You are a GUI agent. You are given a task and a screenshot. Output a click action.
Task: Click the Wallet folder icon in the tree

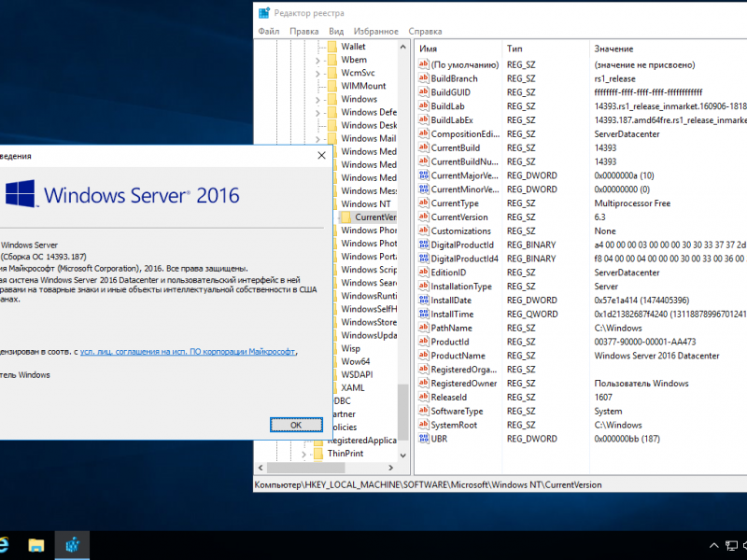(332, 46)
